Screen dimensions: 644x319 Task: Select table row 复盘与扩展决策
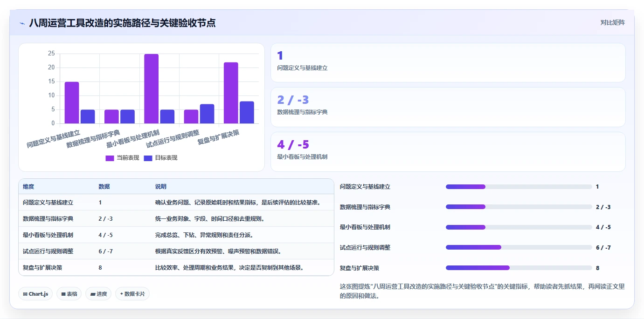click(176, 268)
